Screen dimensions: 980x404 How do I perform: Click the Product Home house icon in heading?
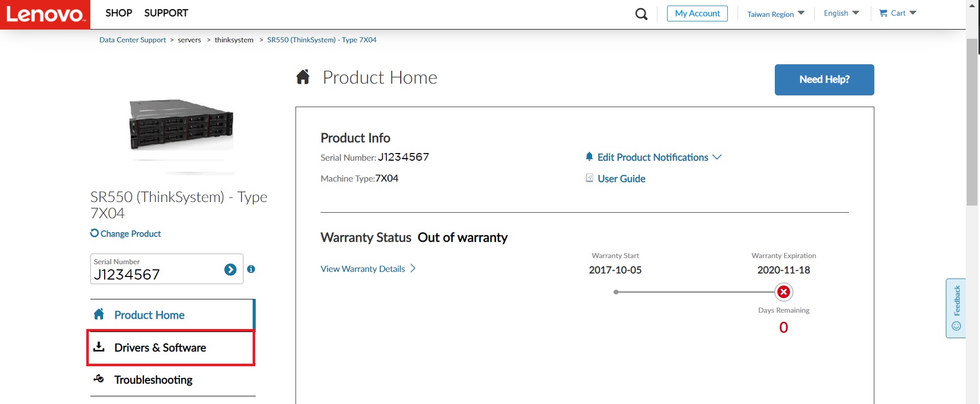pos(303,77)
